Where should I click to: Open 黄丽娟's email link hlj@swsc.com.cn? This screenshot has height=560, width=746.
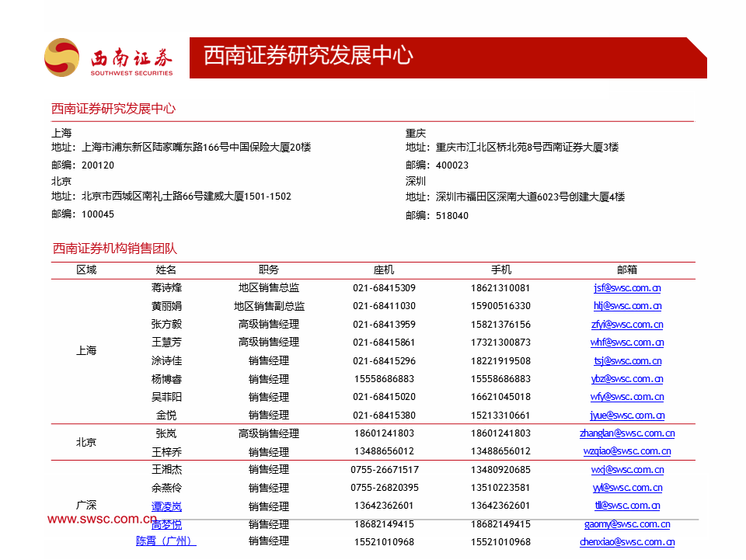pyautogui.click(x=627, y=306)
